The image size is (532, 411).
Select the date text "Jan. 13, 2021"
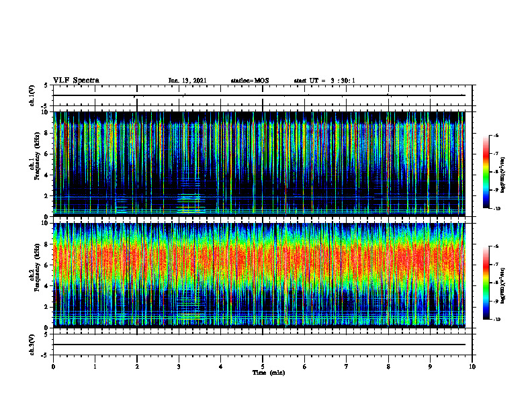tap(187, 81)
